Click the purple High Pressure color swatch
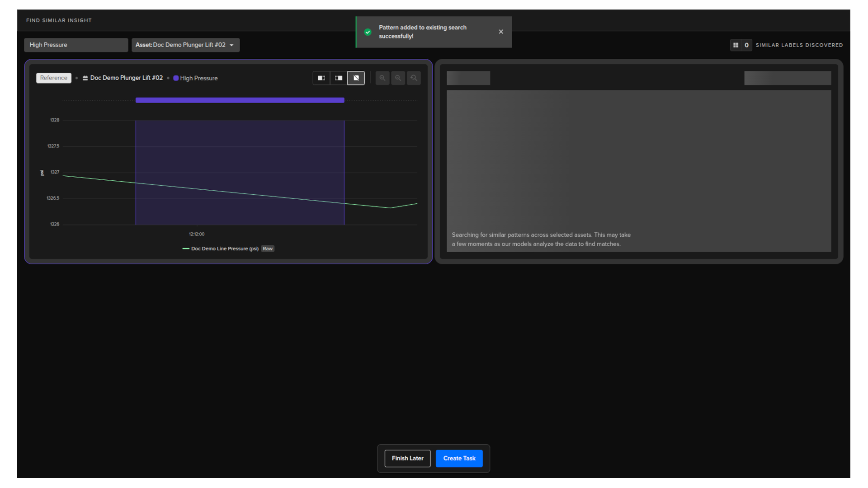This screenshot has height=488, width=868. (x=176, y=78)
